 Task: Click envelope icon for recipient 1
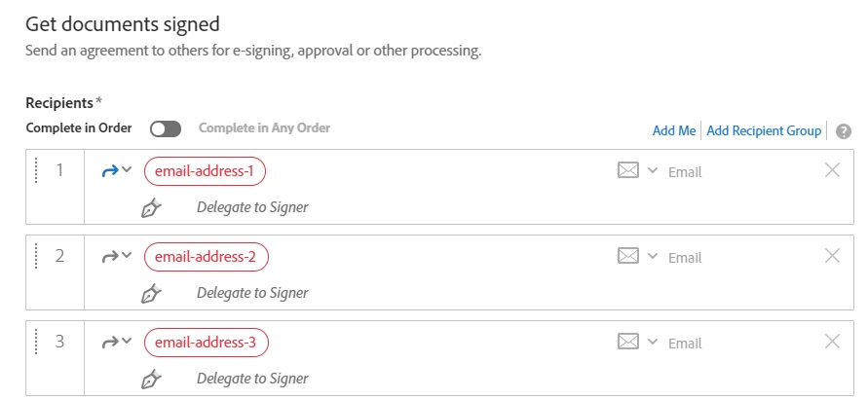[627, 170]
